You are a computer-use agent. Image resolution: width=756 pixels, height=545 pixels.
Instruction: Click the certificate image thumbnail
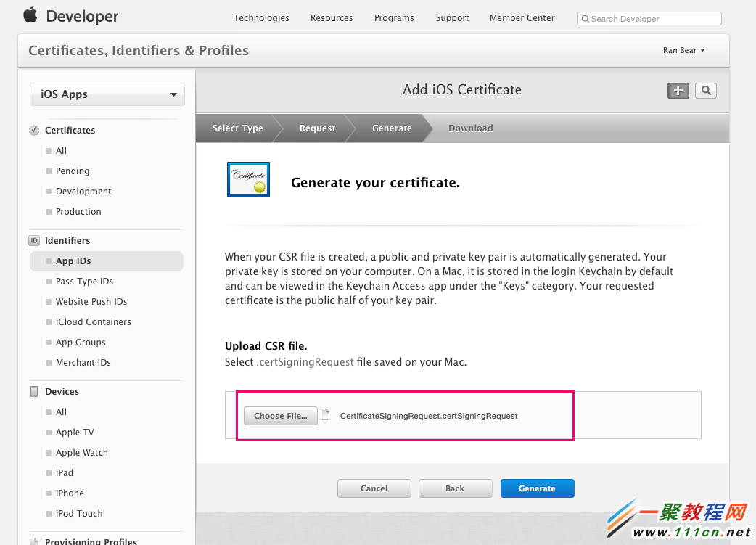coord(248,179)
